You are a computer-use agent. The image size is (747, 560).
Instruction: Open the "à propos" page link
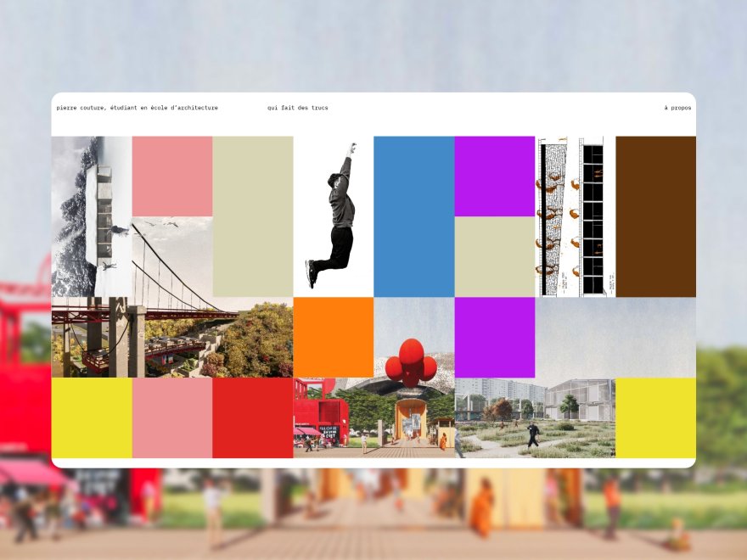[x=678, y=109]
